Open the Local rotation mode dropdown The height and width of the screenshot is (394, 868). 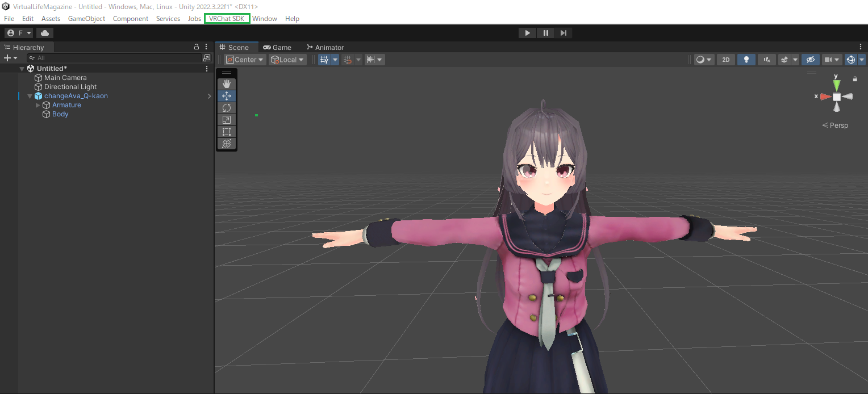[287, 60]
